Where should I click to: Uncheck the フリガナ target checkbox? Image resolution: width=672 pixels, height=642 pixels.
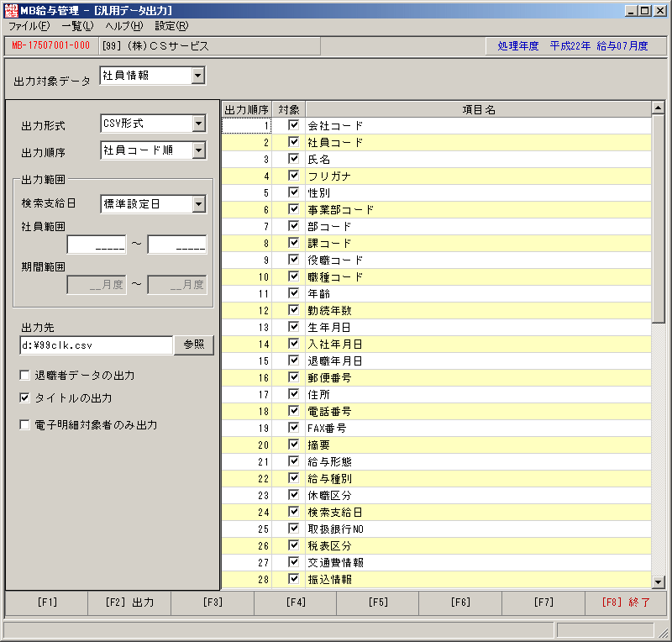point(293,176)
